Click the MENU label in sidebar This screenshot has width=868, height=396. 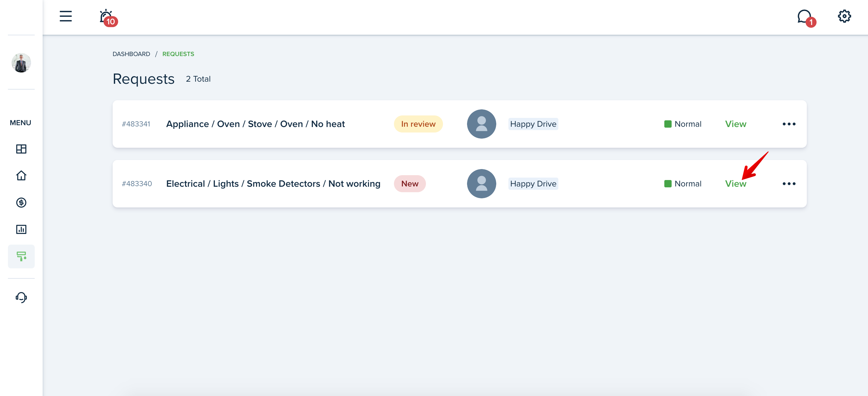pos(21,123)
